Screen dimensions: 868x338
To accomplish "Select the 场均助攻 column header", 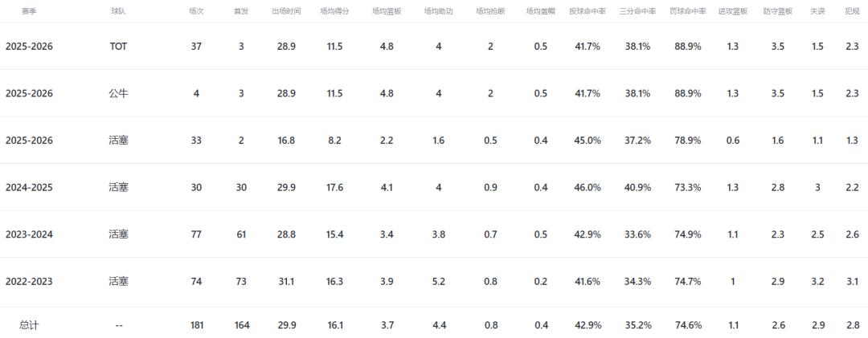I will coord(439,12).
